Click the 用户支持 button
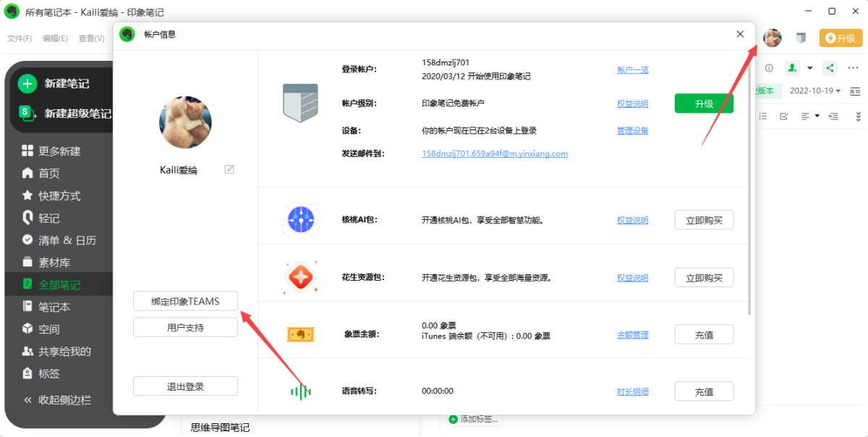Screen dimensions: 868x437 tap(185, 328)
